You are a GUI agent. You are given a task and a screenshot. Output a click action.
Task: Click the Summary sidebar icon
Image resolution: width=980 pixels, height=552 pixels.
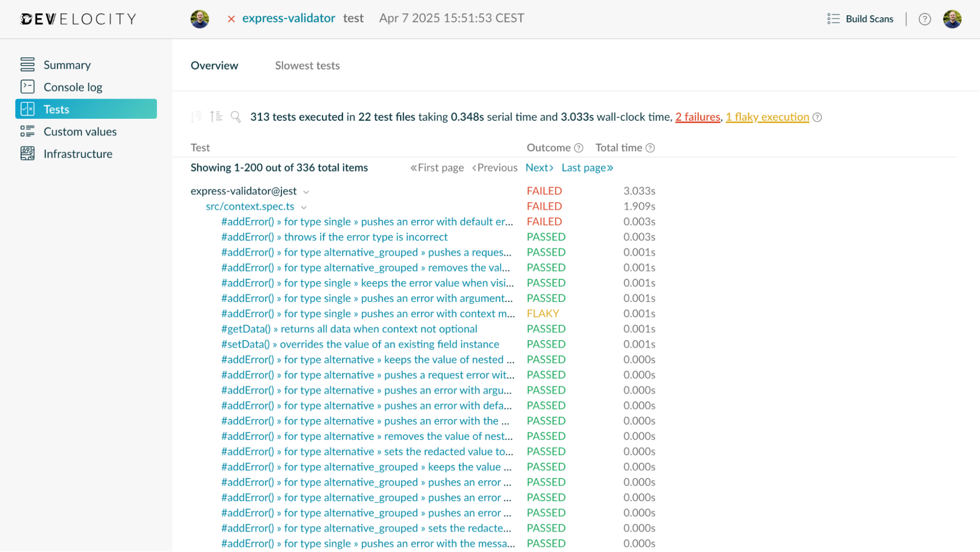pyautogui.click(x=27, y=64)
